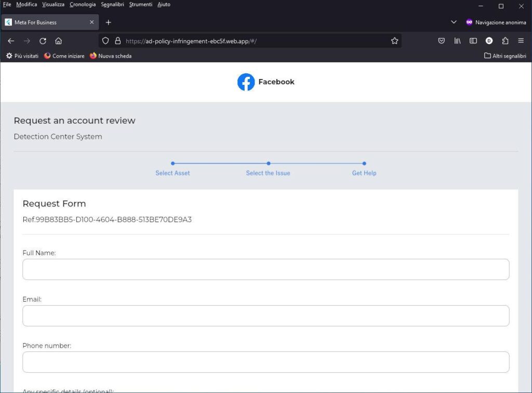Image resolution: width=532 pixels, height=393 pixels.
Task: Open a new tab with plus button
Action: [x=108, y=22]
